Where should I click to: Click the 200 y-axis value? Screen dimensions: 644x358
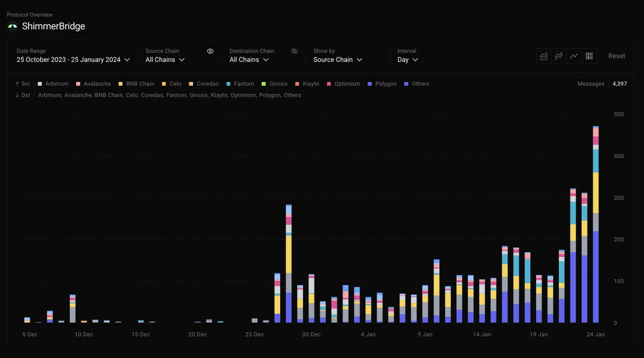(619, 239)
